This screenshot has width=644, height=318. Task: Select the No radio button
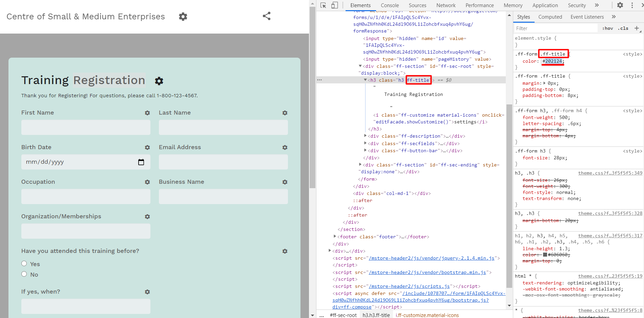click(24, 274)
